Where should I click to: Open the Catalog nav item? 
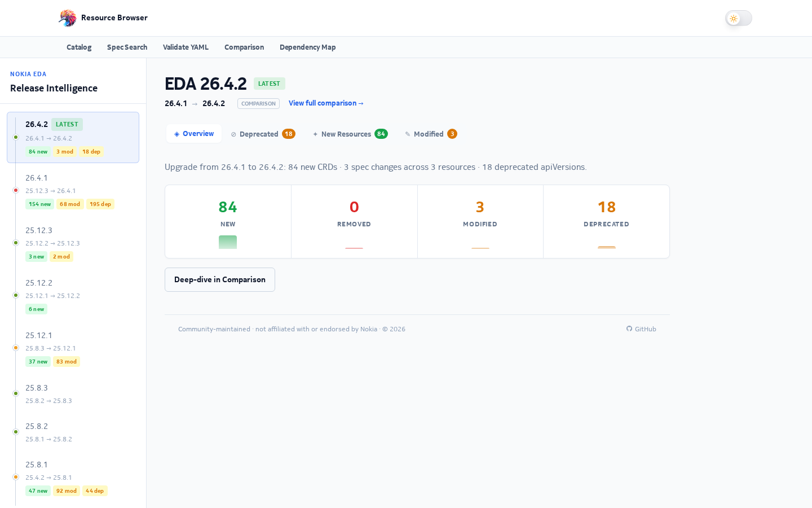79,47
